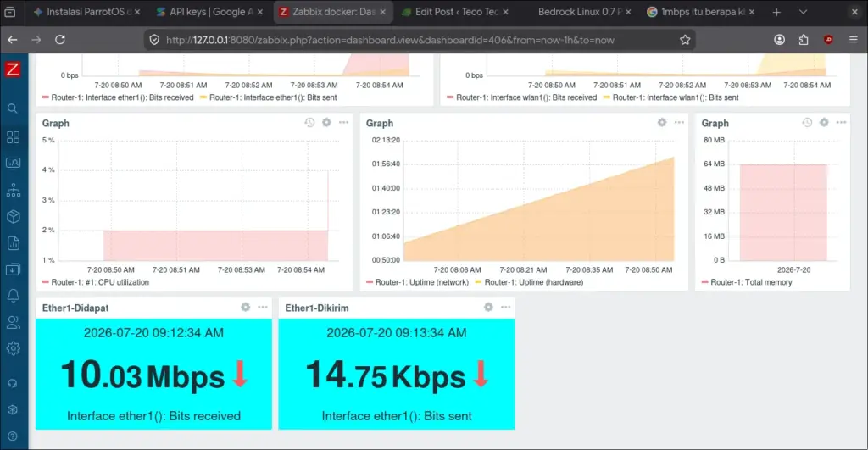Click the browser forward arrow
Image resolution: width=868 pixels, height=450 pixels.
point(36,40)
